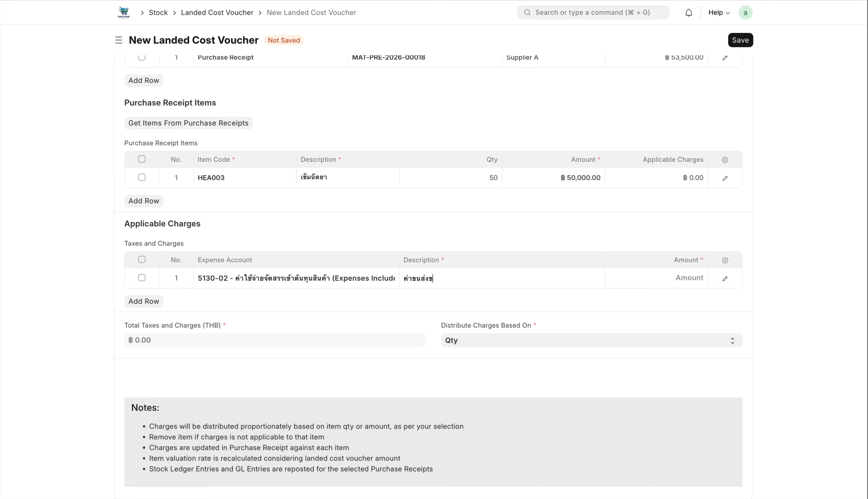Screen dimensions: 868x499
Task: Save the Landed Cost Voucher
Action: (x=740, y=40)
